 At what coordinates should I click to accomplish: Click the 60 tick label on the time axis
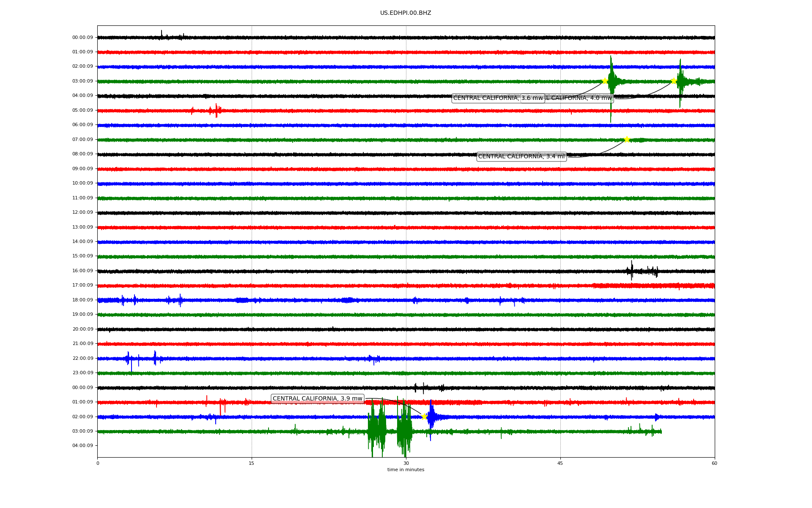[714, 463]
